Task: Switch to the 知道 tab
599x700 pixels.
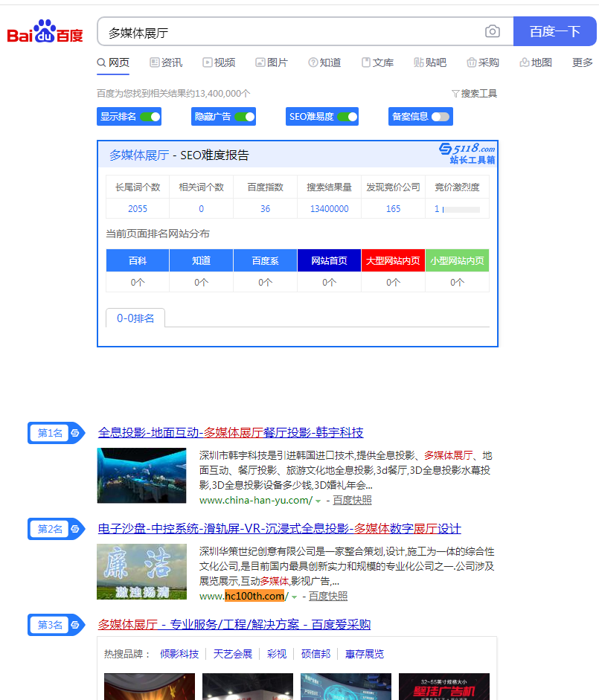Action: [324, 62]
